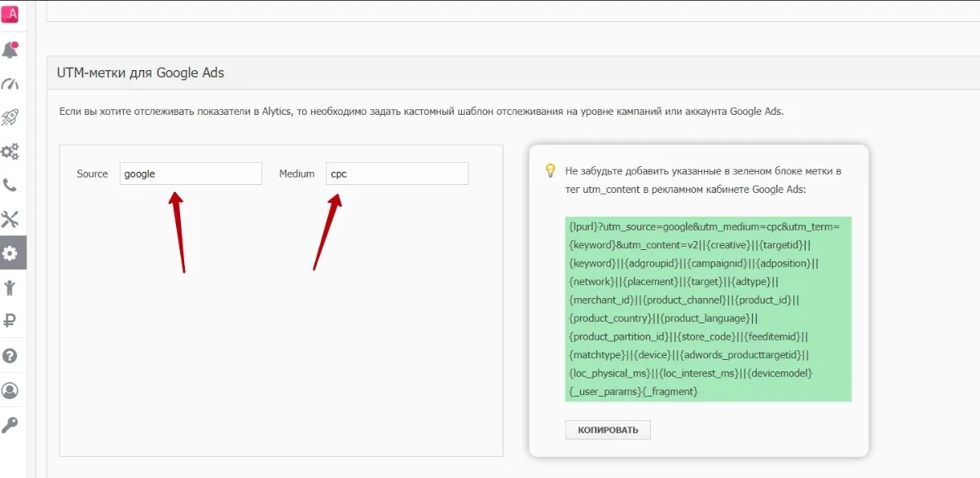Open the person figure icon in sidebar
The height and width of the screenshot is (478, 980).
[10, 287]
